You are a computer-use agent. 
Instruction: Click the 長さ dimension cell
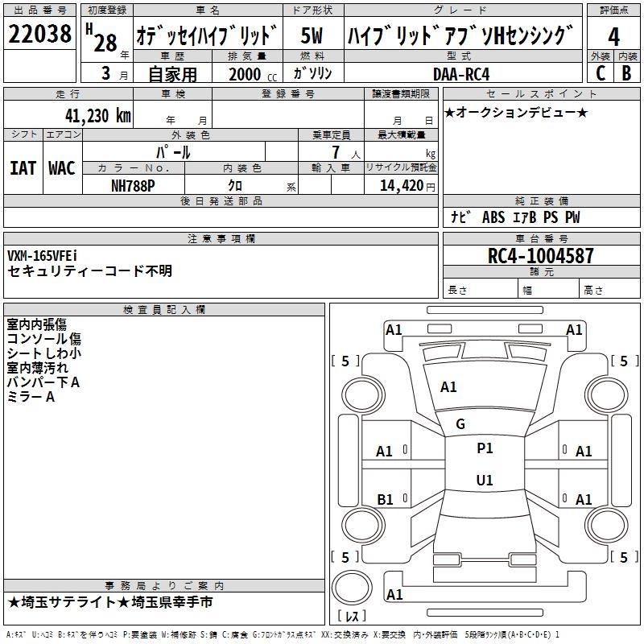point(480,289)
